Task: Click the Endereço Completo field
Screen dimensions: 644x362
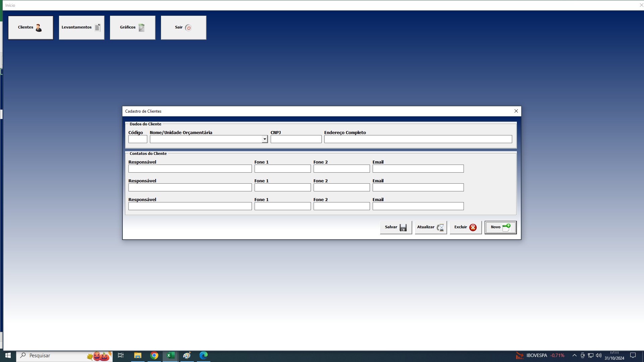Action: [x=418, y=139]
